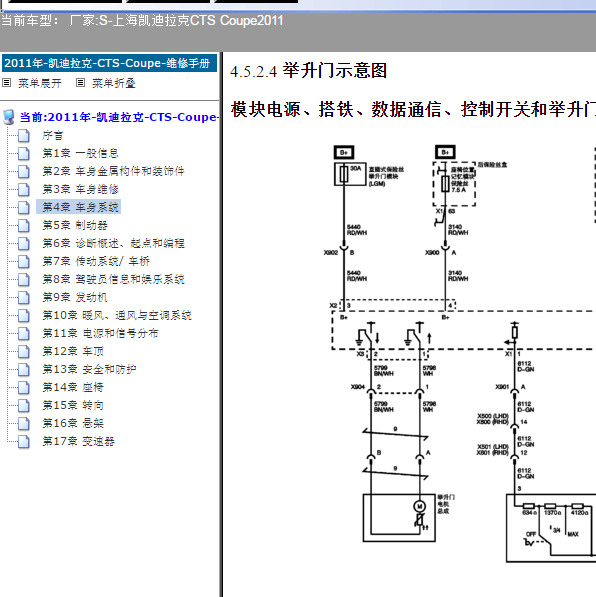
Task: Open 第6章 诊断概述、起点和编程
Action: pyautogui.click(x=113, y=243)
